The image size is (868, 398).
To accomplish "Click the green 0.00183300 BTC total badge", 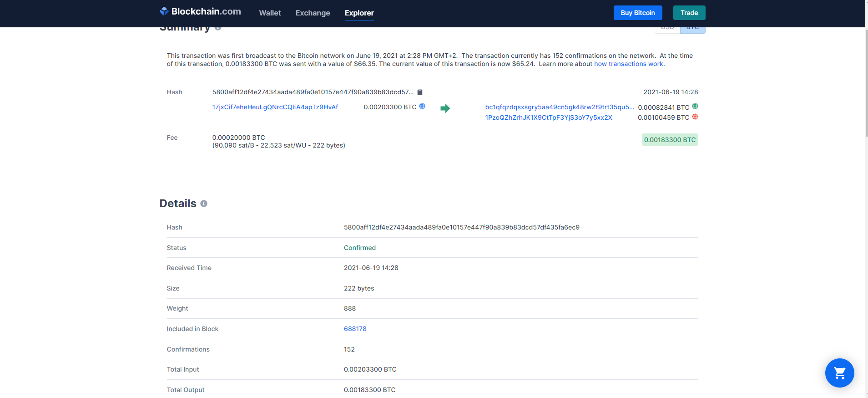I will point(670,140).
